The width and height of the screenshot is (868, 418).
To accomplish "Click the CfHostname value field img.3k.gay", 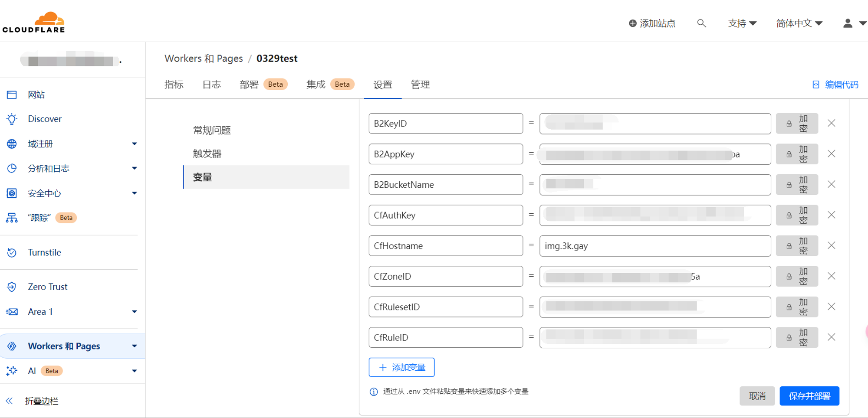I will (655, 246).
